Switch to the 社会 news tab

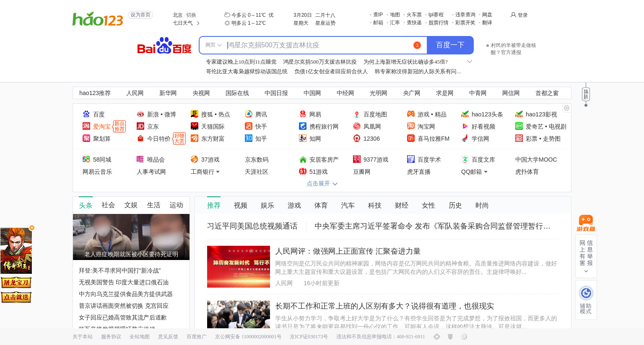[108, 205]
